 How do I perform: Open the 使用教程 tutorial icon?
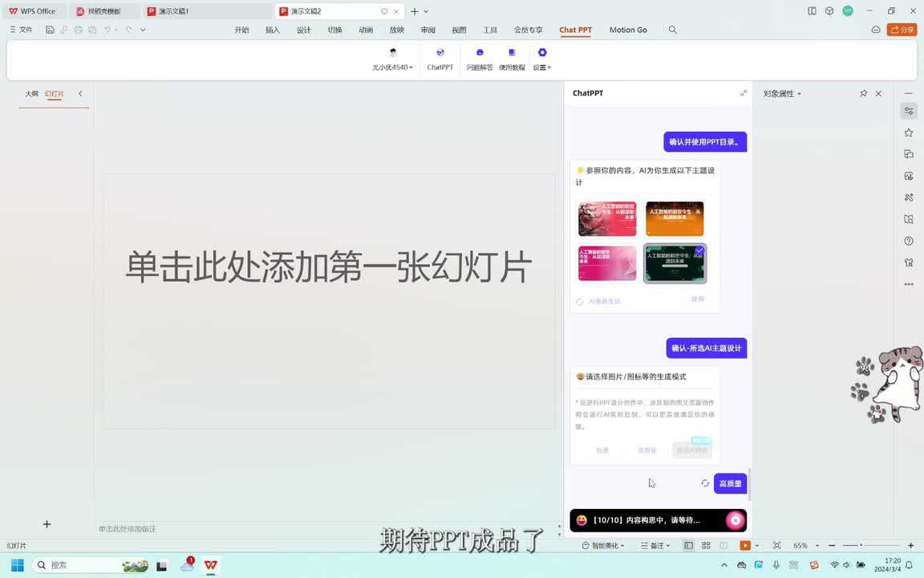pos(512,59)
